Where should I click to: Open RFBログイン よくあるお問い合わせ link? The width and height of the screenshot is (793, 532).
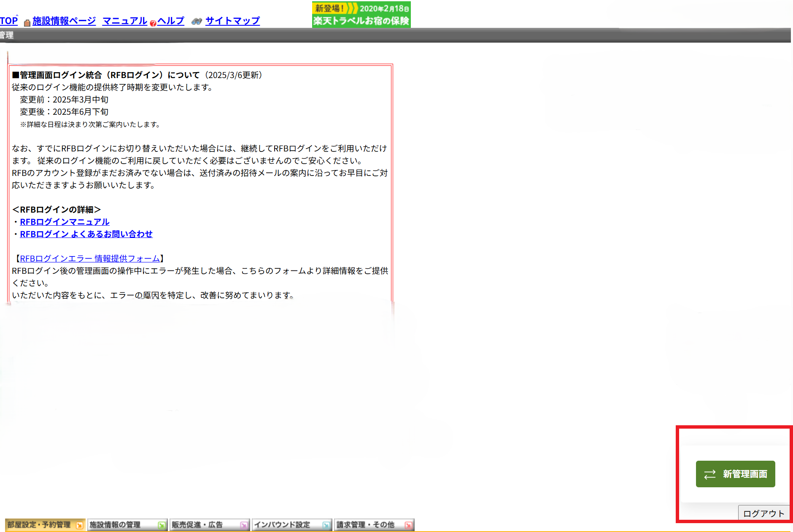pos(86,234)
